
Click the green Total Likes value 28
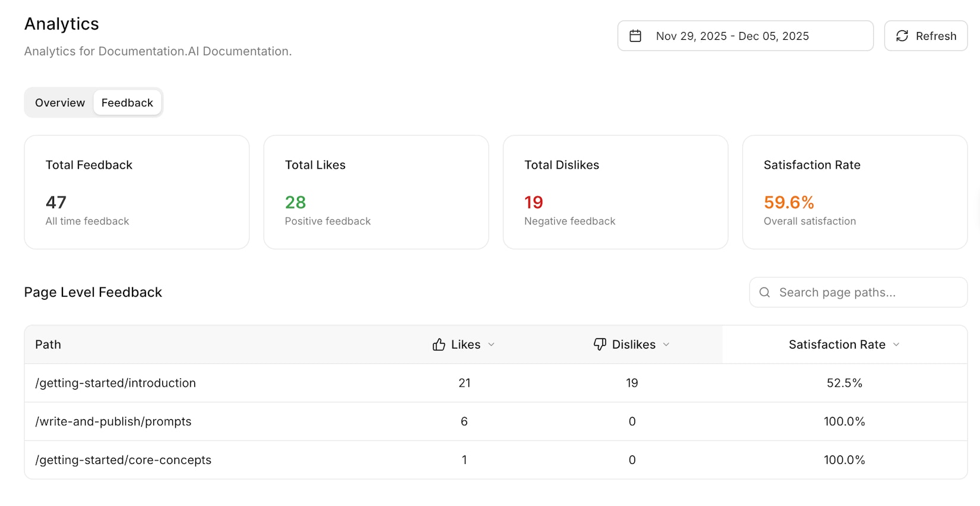tap(295, 203)
